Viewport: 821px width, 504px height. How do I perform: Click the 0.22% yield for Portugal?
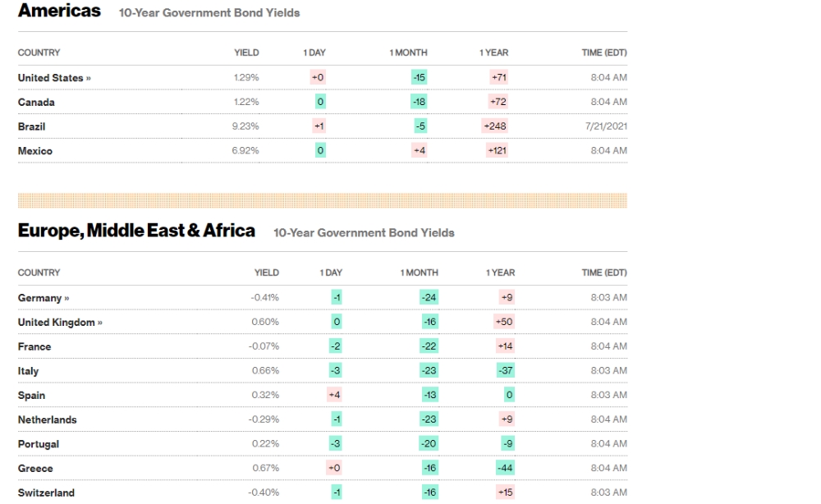tap(265, 443)
